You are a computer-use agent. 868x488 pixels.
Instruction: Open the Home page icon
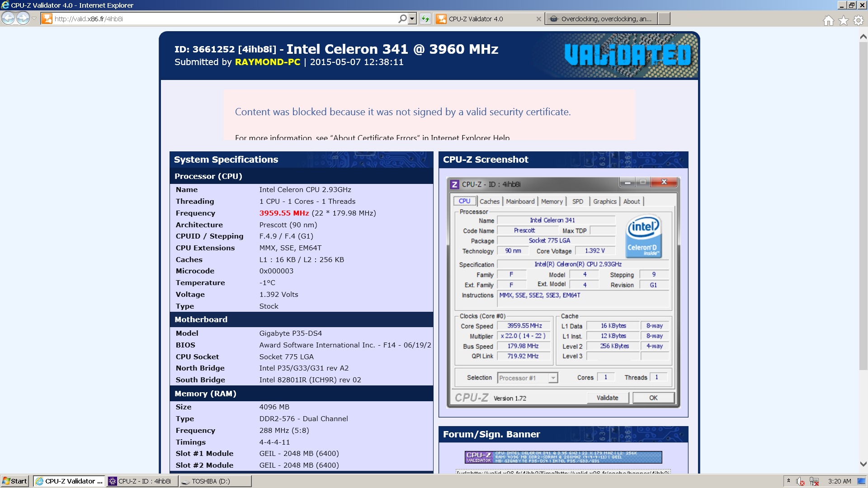(828, 20)
